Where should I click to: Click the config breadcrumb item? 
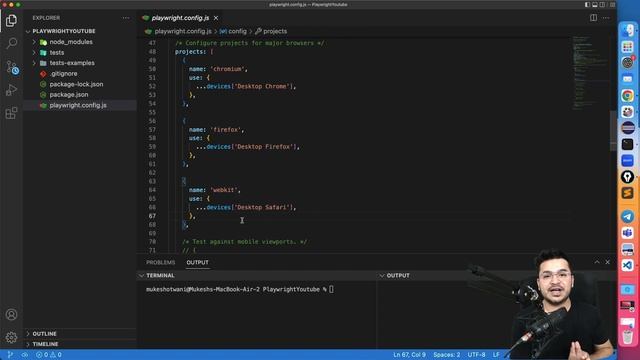237,31
